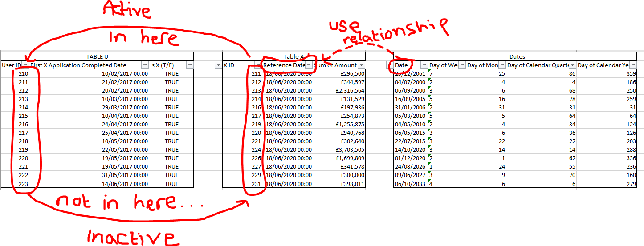Select cell 14/06/2017 00:00
Screen dimensions: 644x246
tap(89, 184)
